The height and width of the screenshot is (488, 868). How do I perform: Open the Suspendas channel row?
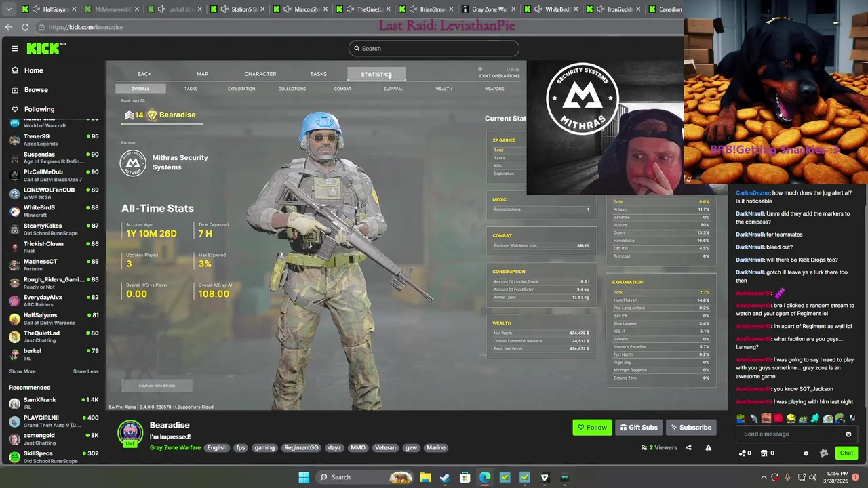[x=53, y=157]
